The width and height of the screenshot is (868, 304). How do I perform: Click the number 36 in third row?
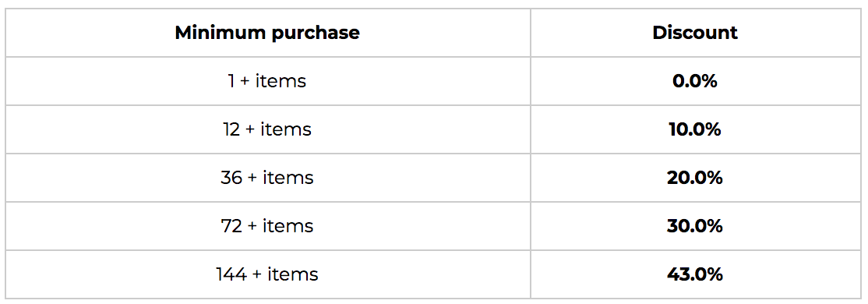pyautogui.click(x=231, y=178)
